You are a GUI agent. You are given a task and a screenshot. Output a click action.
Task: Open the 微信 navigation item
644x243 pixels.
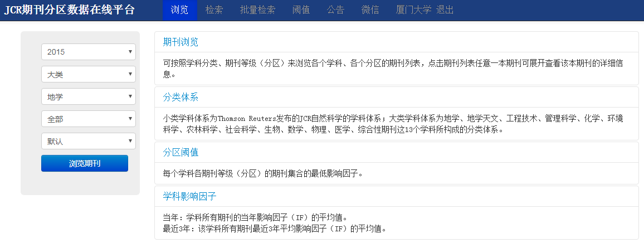pos(370,10)
